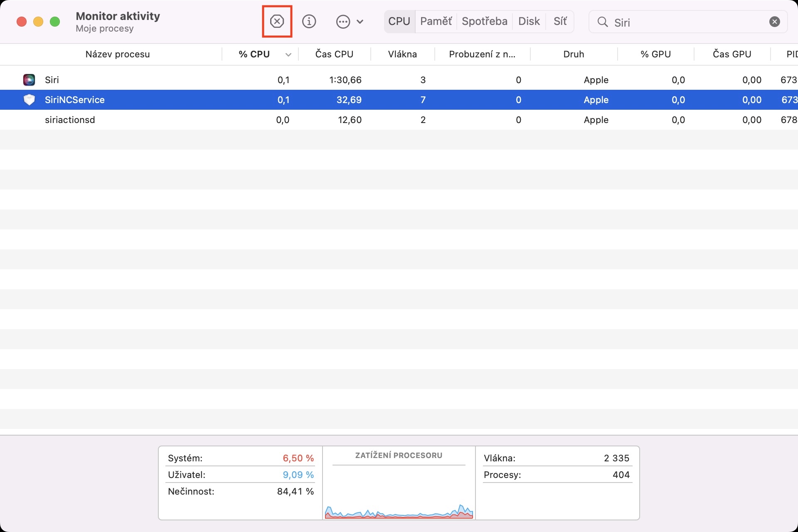Switch to the Paměť tab
Viewport: 798px width, 532px height.
pyautogui.click(x=436, y=21)
